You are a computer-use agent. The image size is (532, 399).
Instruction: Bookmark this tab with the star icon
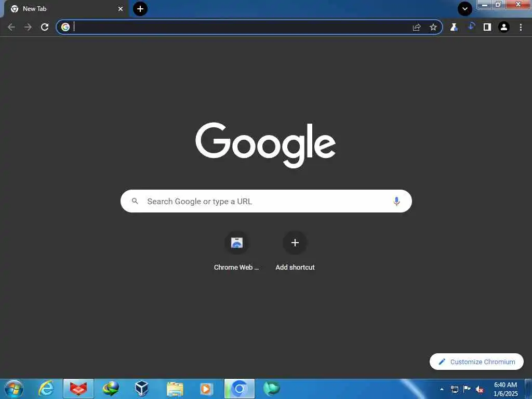(433, 28)
